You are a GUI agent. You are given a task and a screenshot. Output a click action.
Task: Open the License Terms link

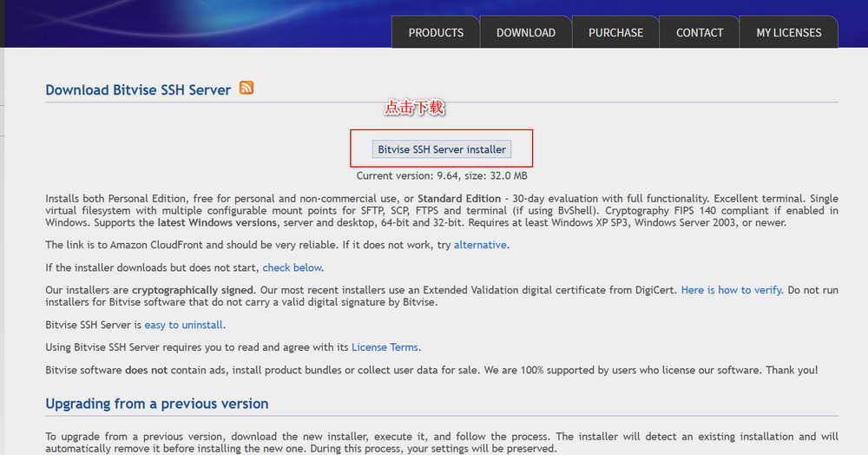[x=385, y=347]
